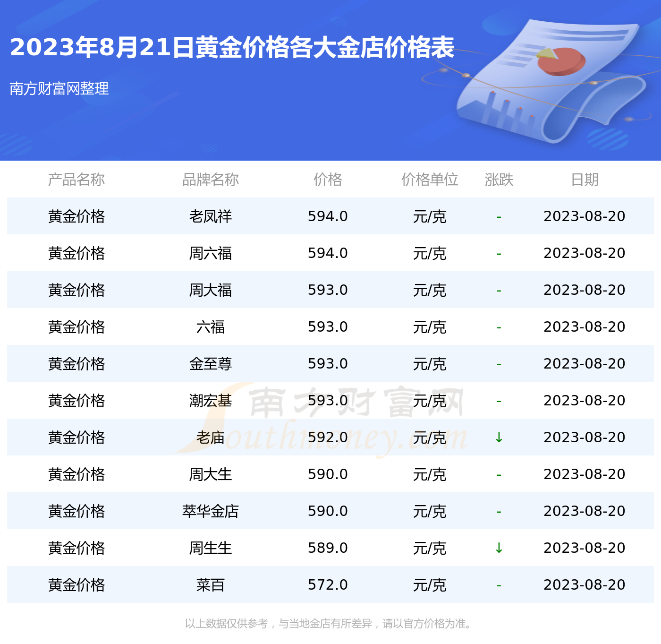Viewport: 661px width, 644px height.
Task: Click the down arrow in 老庙 row
Action: point(499,438)
